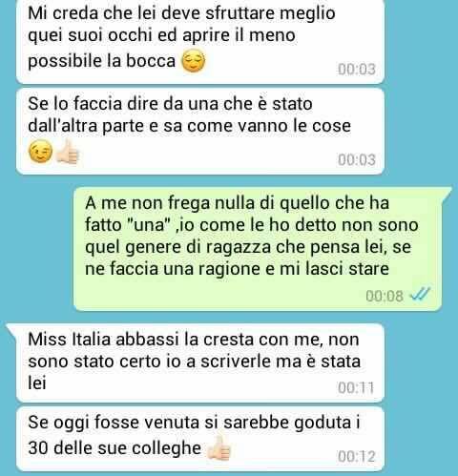458x476 pixels.
Task: Click the thumbs up emoji beside the winking face
Action: [x=67, y=152]
